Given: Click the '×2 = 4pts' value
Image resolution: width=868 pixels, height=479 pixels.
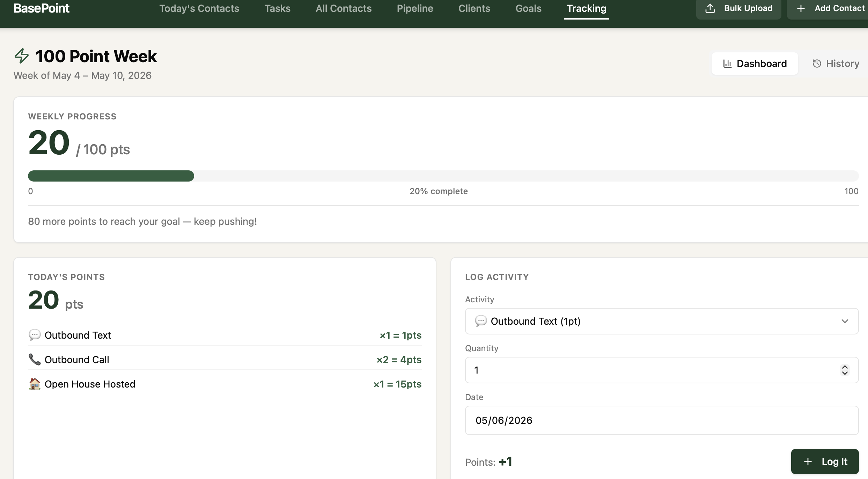Looking at the screenshot, I should [399, 360].
